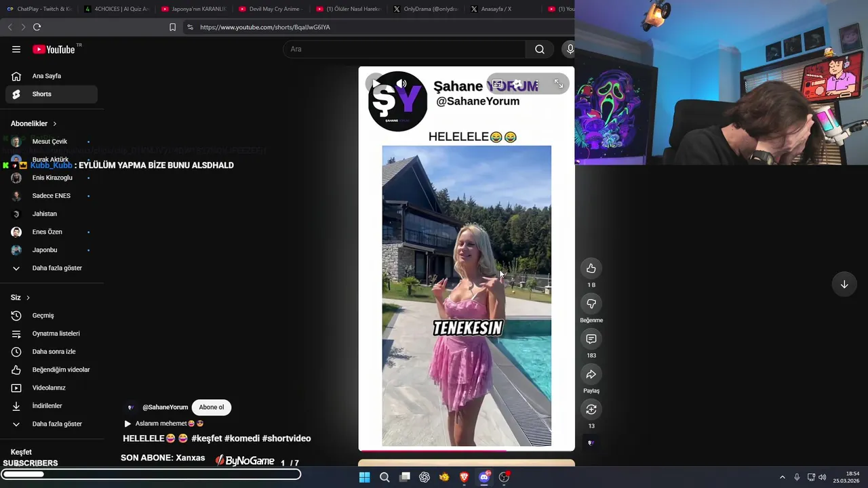Open Mesut Çevik subscription channel
This screenshot has height=488, width=868.
[52, 142]
